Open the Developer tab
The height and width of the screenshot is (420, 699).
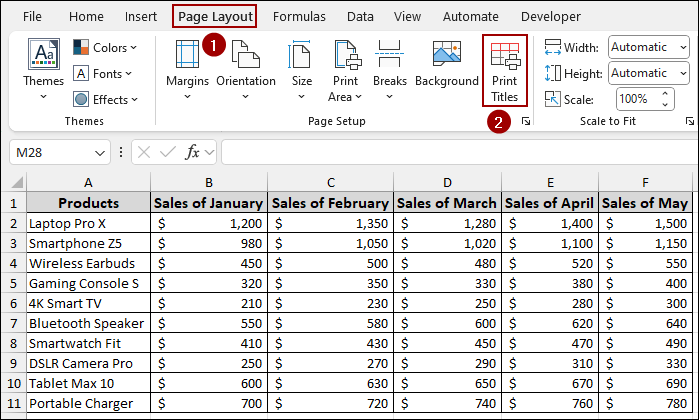[x=550, y=17]
